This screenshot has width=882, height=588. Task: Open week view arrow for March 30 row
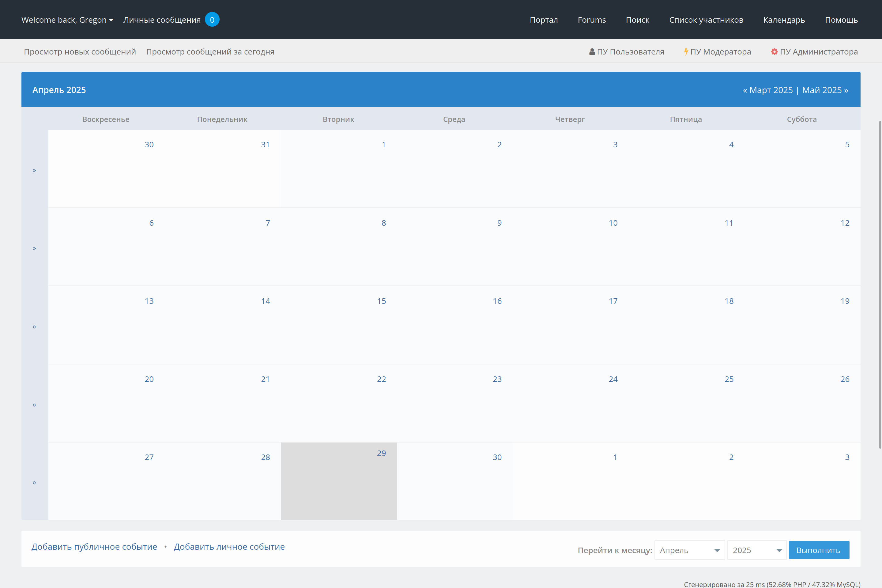(34, 170)
